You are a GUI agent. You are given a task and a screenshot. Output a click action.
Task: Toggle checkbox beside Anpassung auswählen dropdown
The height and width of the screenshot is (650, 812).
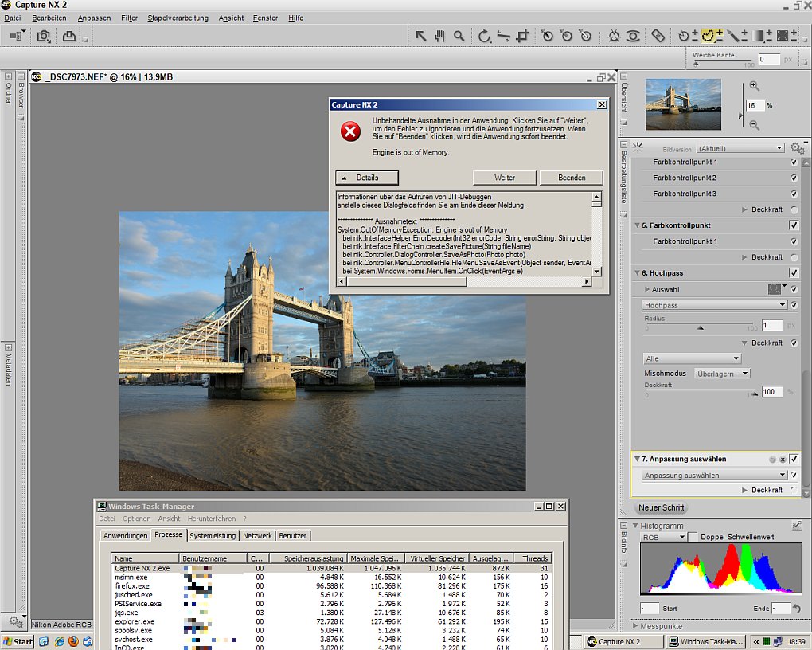(794, 475)
